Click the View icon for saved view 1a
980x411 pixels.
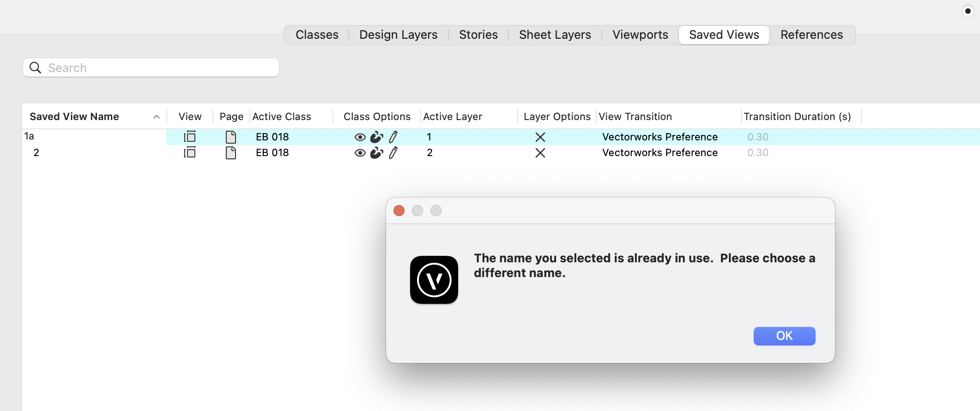tap(189, 137)
